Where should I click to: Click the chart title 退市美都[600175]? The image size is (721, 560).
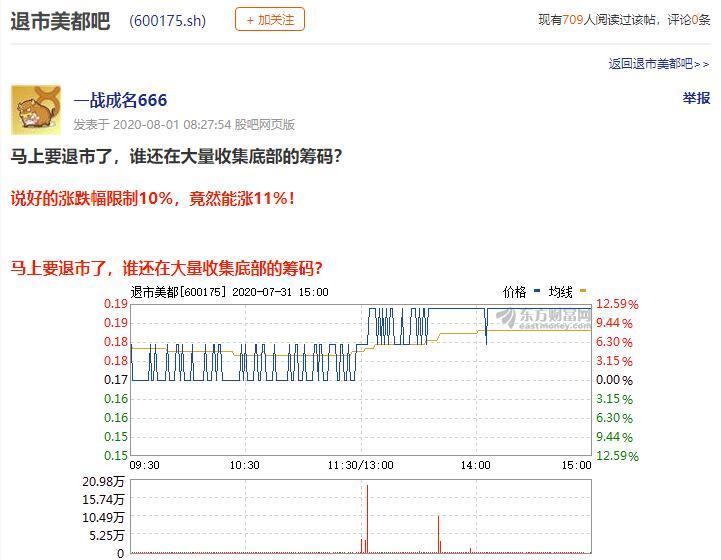(178, 292)
